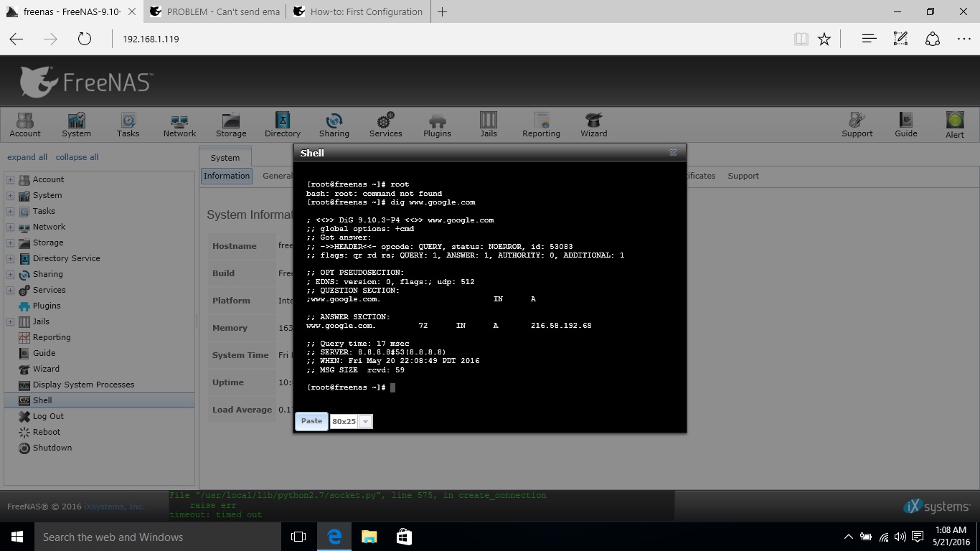
Task: Open the Services toolbar icon
Action: [x=386, y=124]
